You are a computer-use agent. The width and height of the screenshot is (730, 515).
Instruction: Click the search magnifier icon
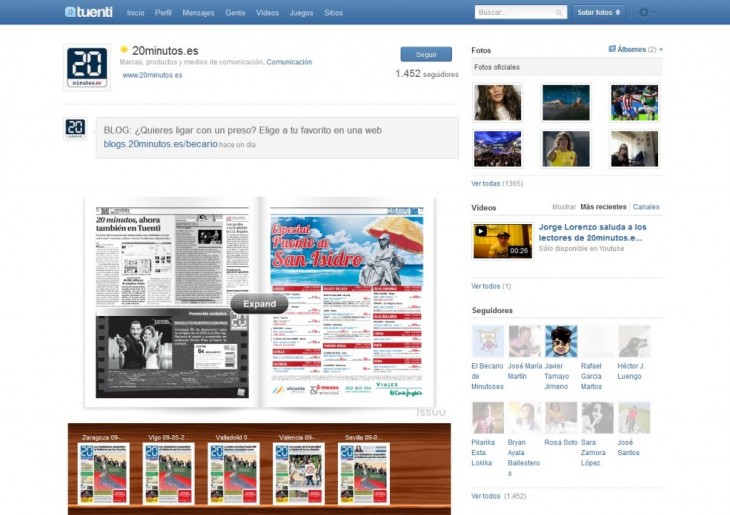point(559,13)
